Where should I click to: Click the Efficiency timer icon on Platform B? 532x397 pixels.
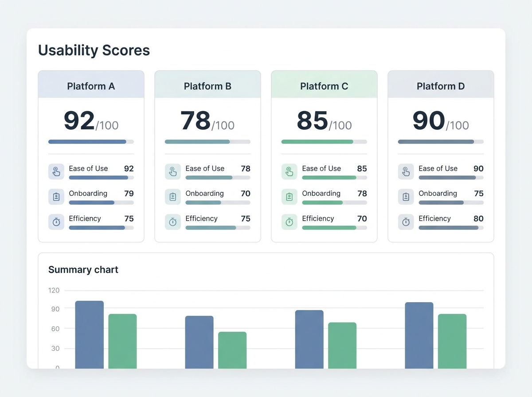[x=173, y=222]
